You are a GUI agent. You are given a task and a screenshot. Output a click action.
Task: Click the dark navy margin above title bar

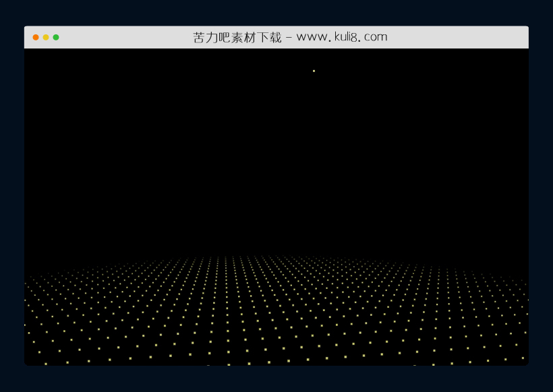[x=276, y=12]
